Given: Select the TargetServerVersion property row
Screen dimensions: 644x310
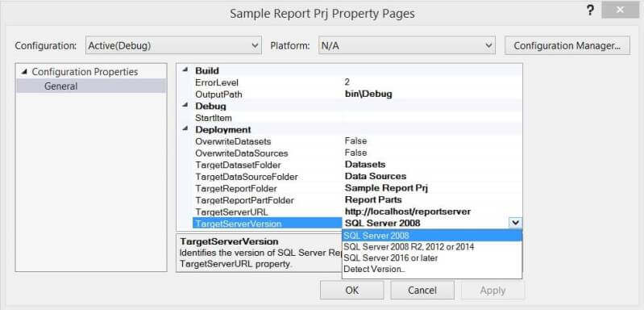Looking at the screenshot, I should pyautogui.click(x=267, y=224).
